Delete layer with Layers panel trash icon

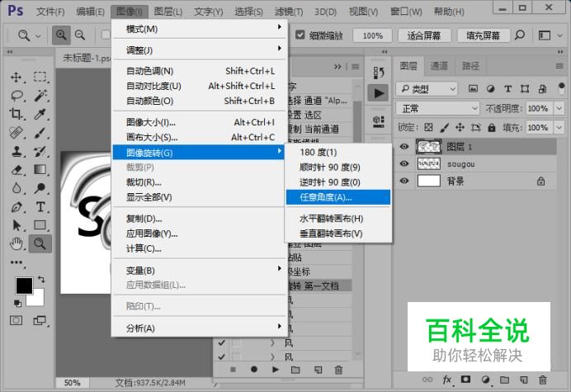click(x=543, y=380)
